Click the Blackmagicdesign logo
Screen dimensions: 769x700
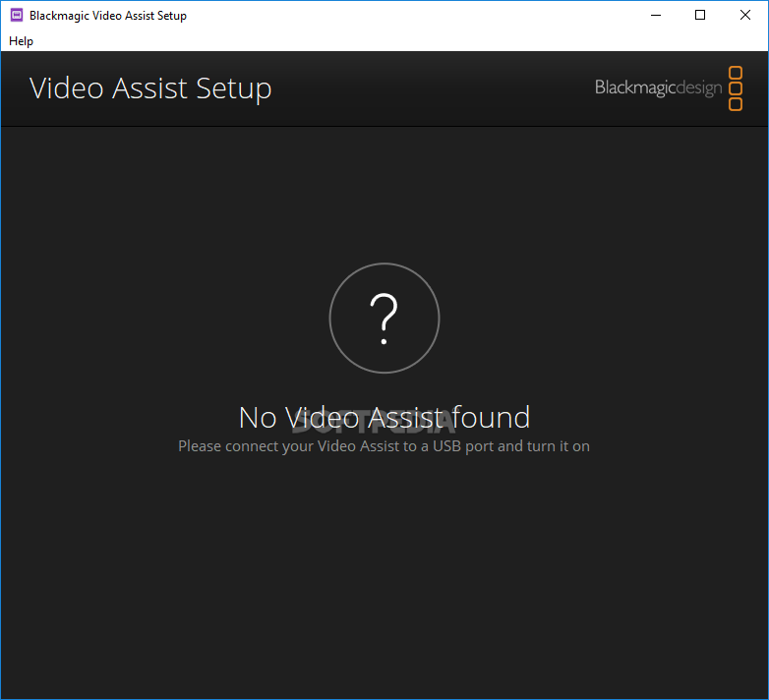(669, 88)
